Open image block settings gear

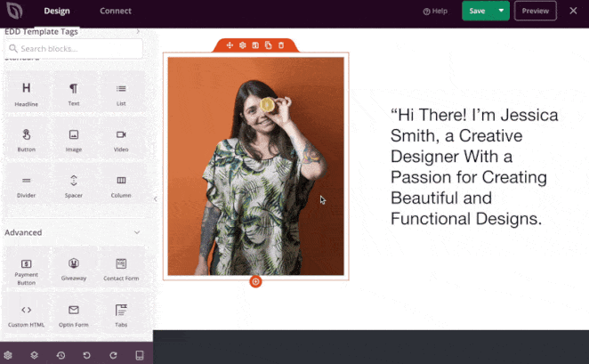click(x=242, y=45)
